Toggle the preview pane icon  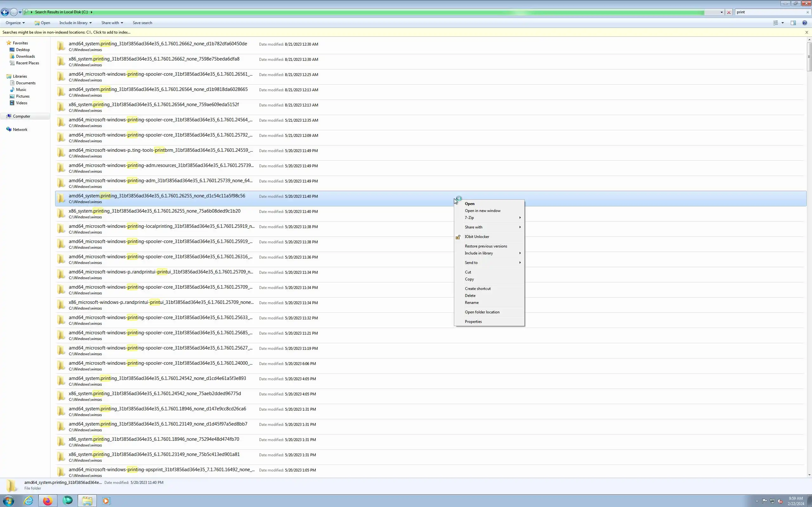coord(793,23)
